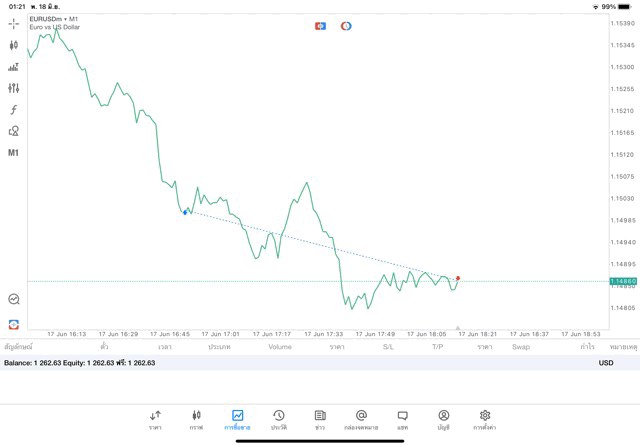The image size is (640, 447).
Task: Open the ข่าว news tab
Action: 320,419
